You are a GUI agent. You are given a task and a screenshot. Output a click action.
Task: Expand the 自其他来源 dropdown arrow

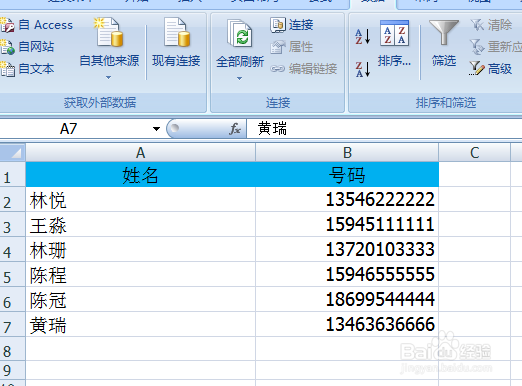(x=108, y=77)
